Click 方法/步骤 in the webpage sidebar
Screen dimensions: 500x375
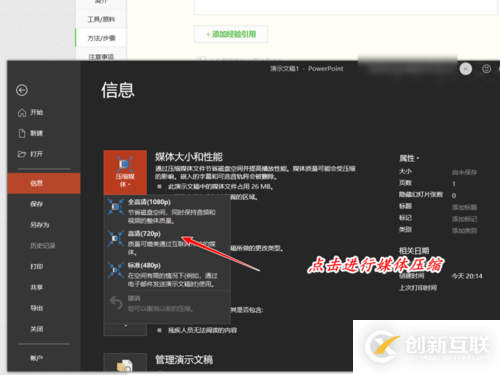coord(101,38)
